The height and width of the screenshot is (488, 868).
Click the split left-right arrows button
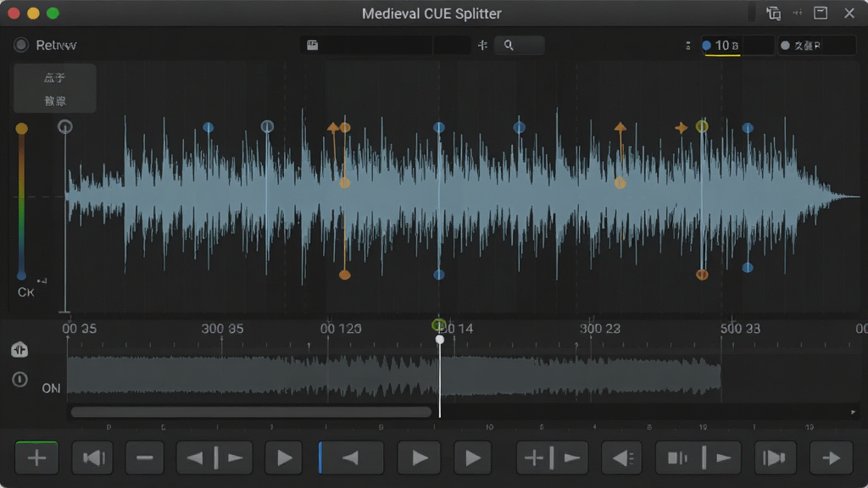point(214,457)
